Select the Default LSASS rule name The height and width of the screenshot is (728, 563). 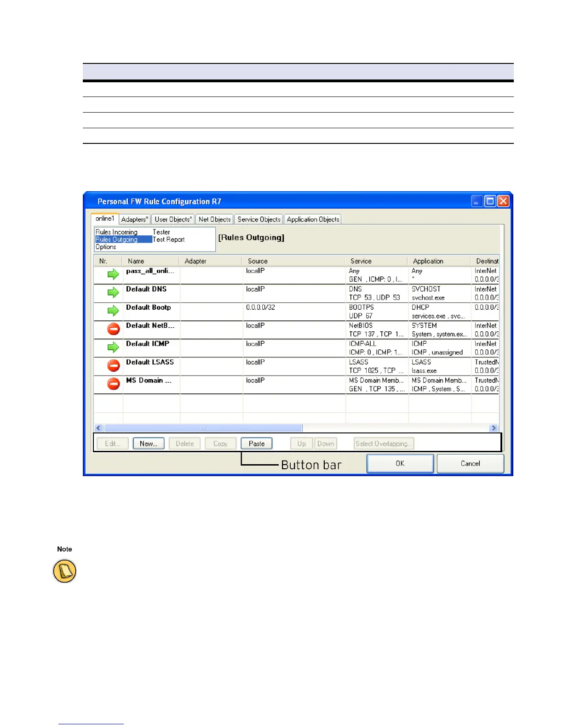coord(150,362)
